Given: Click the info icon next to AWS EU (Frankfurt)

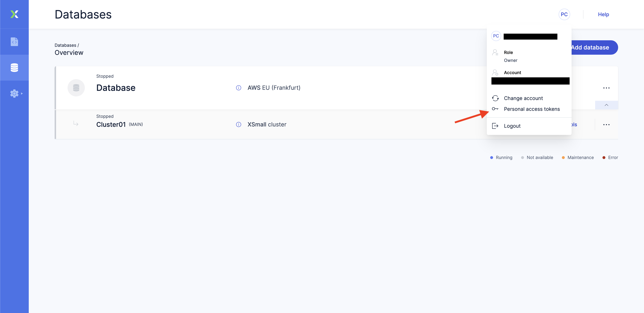Looking at the screenshot, I should 238,88.
